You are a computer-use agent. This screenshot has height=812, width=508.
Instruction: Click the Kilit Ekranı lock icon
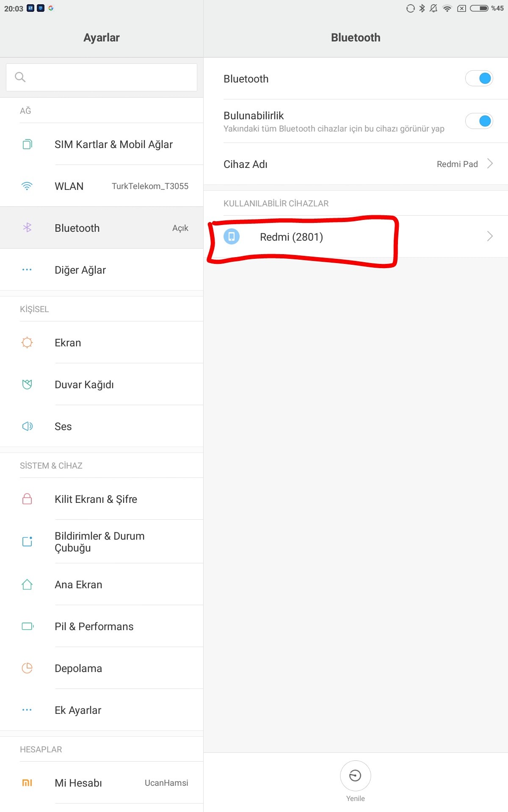coord(27,499)
